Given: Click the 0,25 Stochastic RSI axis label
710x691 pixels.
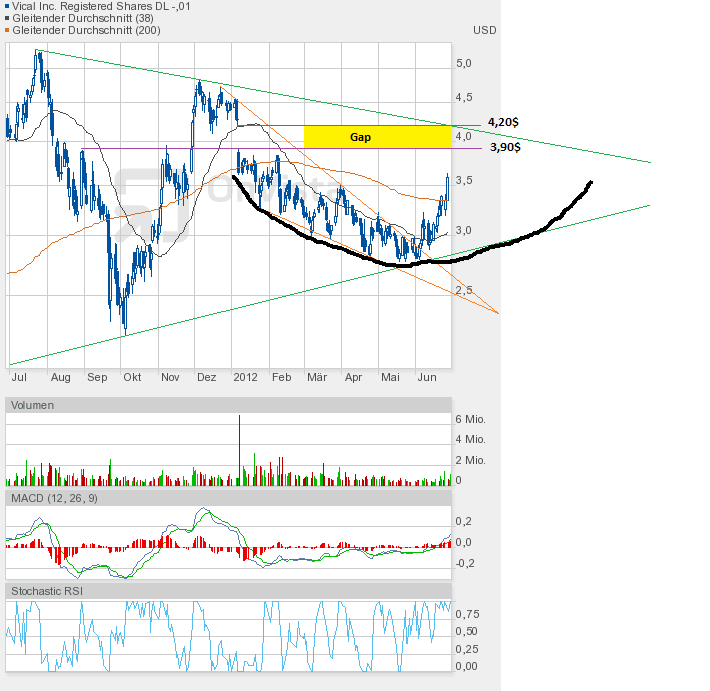Looking at the screenshot, I should (x=467, y=649).
